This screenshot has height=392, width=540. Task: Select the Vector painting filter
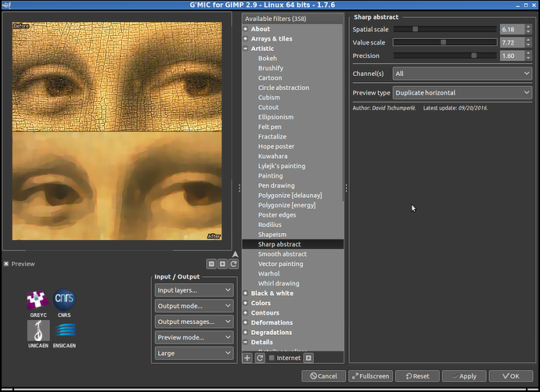[x=281, y=264]
